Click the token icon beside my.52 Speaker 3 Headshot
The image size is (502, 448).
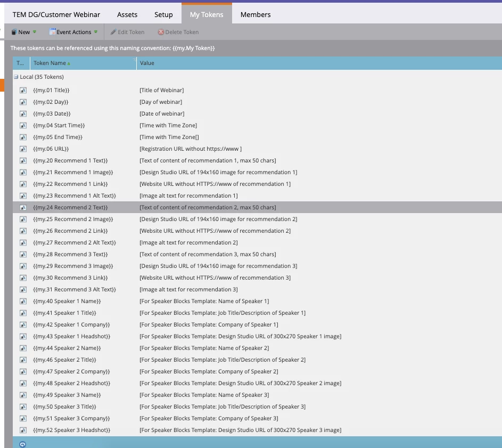(x=23, y=430)
